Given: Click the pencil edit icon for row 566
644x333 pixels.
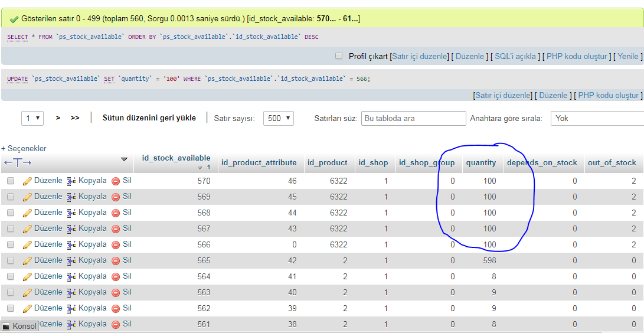Looking at the screenshot, I should [27, 244].
